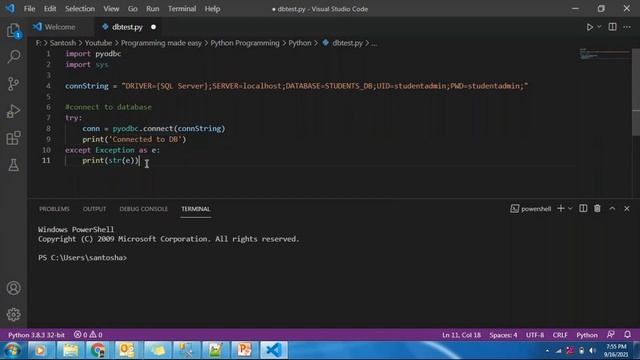Click the feedback icon in status bar
The image size is (640, 360).
[611, 334]
